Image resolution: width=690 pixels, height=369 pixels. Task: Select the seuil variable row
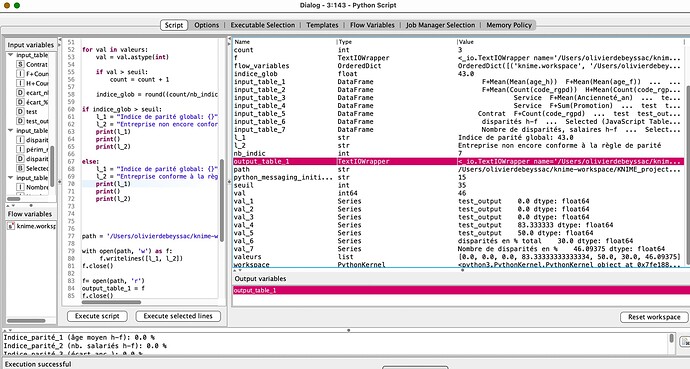(459, 185)
